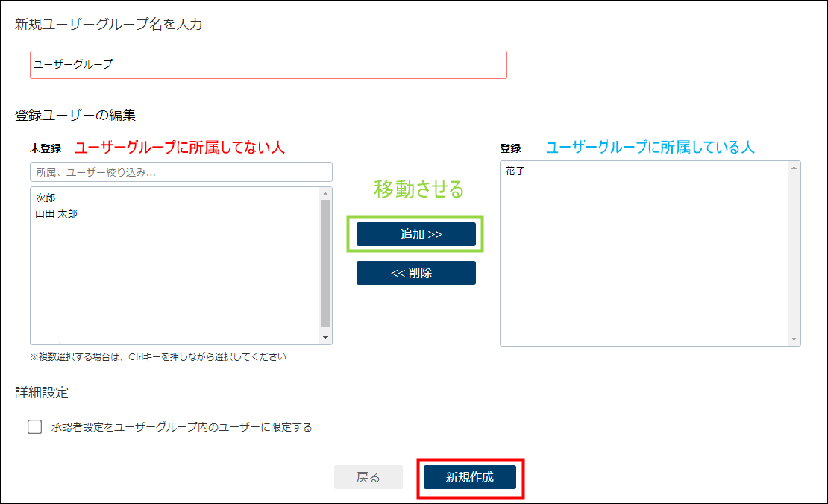
Task: Check 承認者設定をユーザーグループ内のユーザーに限定する checkbox
Action: click(35, 427)
